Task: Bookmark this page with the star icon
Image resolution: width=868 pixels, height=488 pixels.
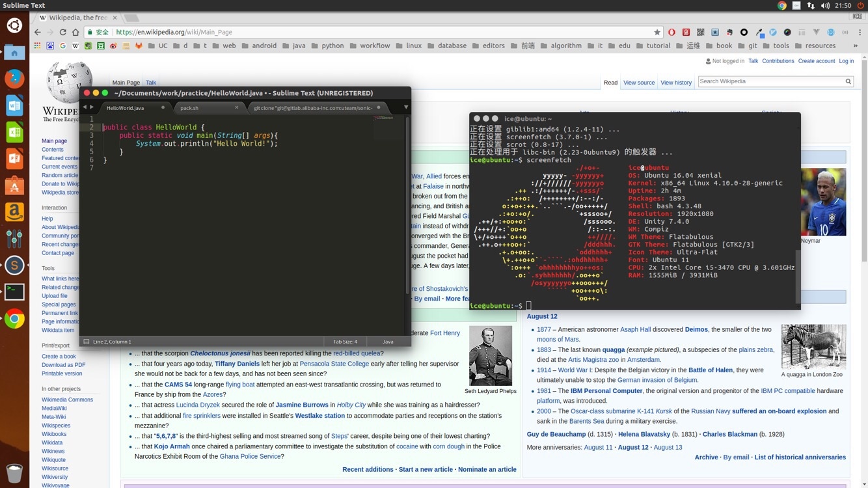Action: [657, 32]
